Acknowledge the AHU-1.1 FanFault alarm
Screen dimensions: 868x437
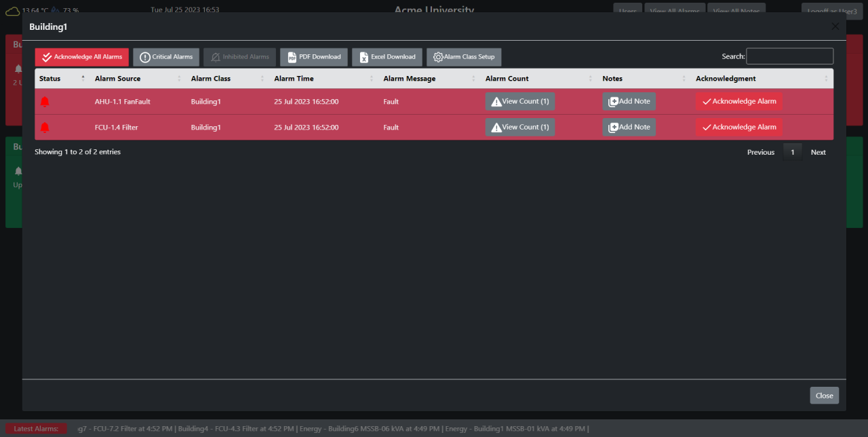point(738,100)
